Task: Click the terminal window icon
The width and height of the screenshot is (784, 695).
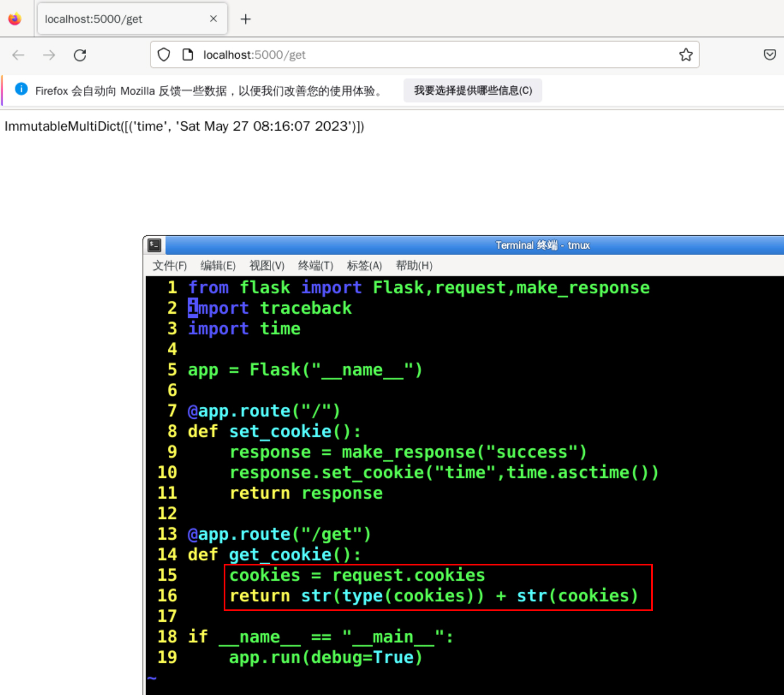Action: (x=155, y=245)
